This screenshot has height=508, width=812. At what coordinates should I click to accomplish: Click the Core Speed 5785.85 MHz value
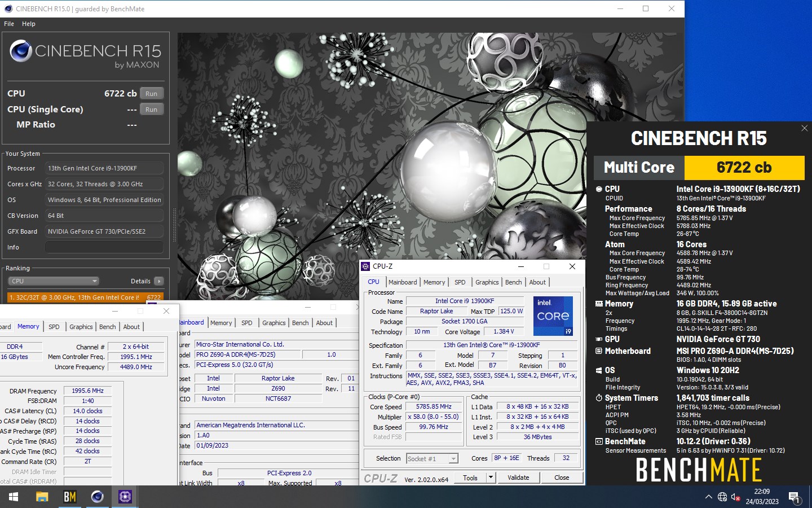click(x=434, y=406)
